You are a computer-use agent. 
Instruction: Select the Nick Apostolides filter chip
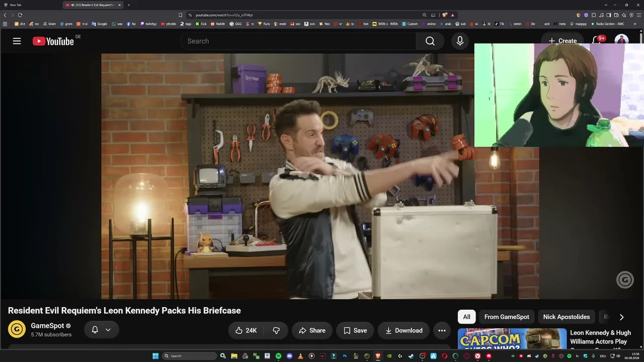567,317
